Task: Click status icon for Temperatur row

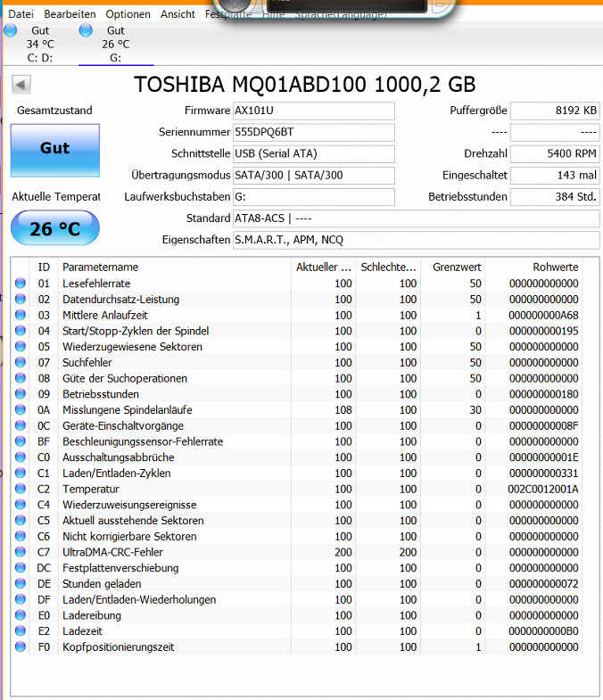Action: (21, 489)
